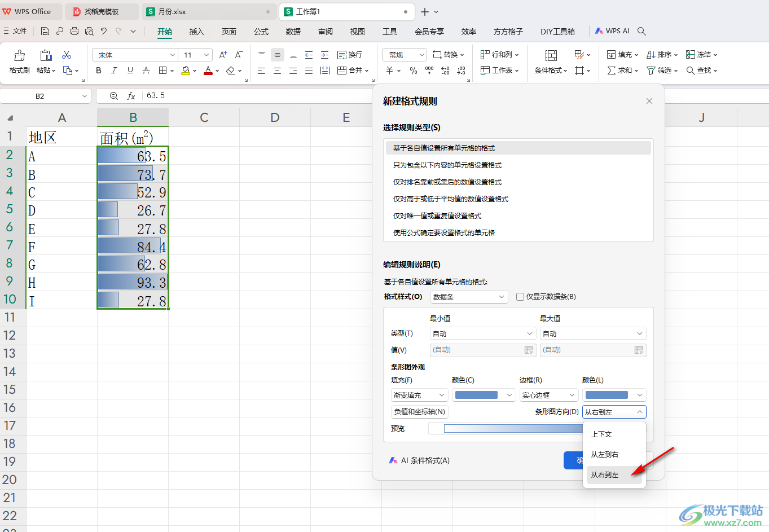Switch to the 插入 ribbon tab
The width and height of the screenshot is (769, 532).
tap(196, 32)
